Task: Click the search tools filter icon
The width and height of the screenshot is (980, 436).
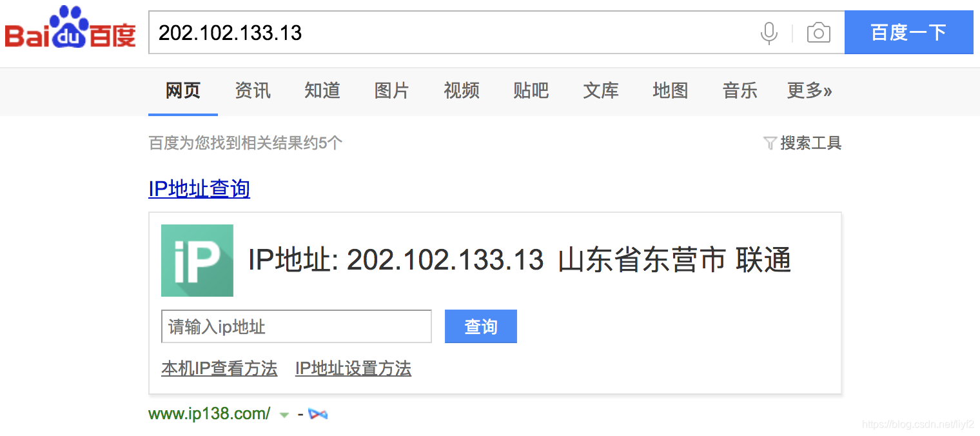Action: pos(769,143)
